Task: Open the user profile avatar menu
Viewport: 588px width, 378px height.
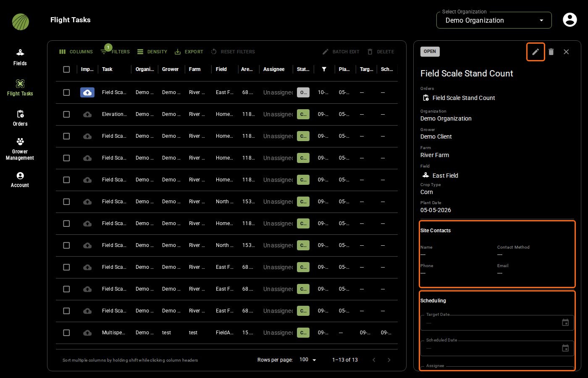Action: pos(570,20)
